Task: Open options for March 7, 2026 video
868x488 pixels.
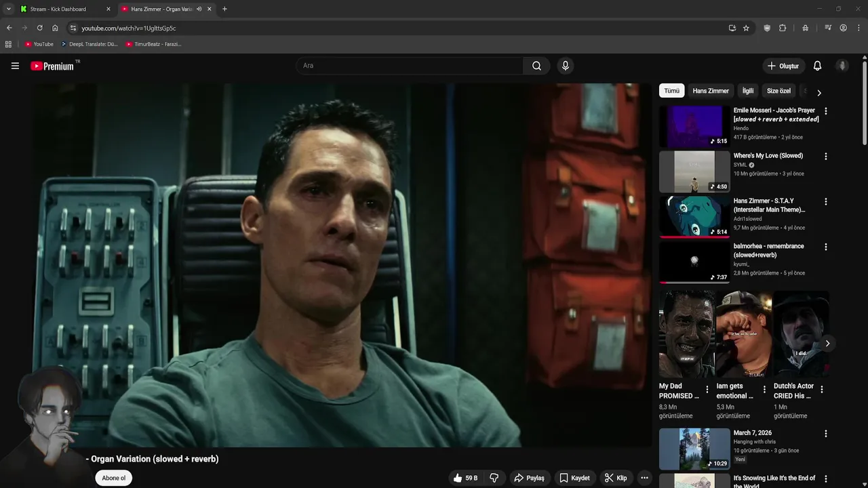Action: coord(825,434)
